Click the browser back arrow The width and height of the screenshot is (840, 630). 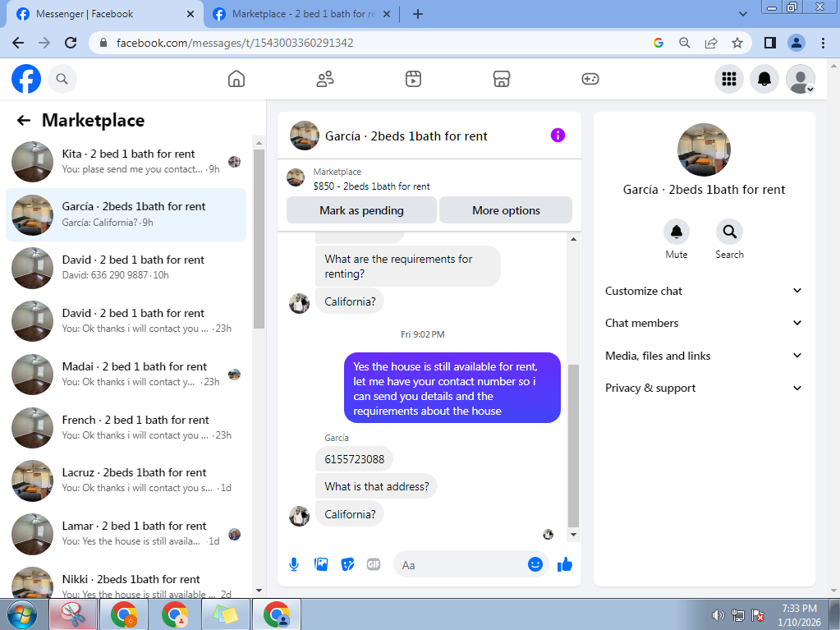pyautogui.click(x=18, y=43)
